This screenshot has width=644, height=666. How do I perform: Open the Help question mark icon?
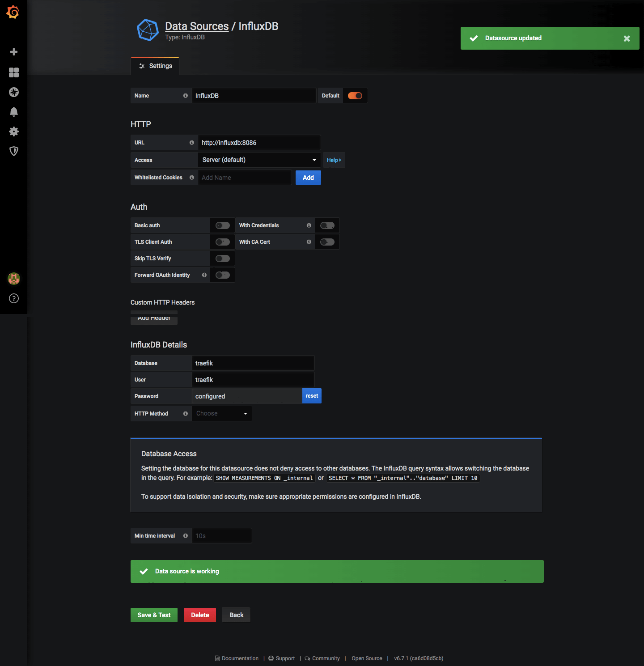pyautogui.click(x=14, y=298)
